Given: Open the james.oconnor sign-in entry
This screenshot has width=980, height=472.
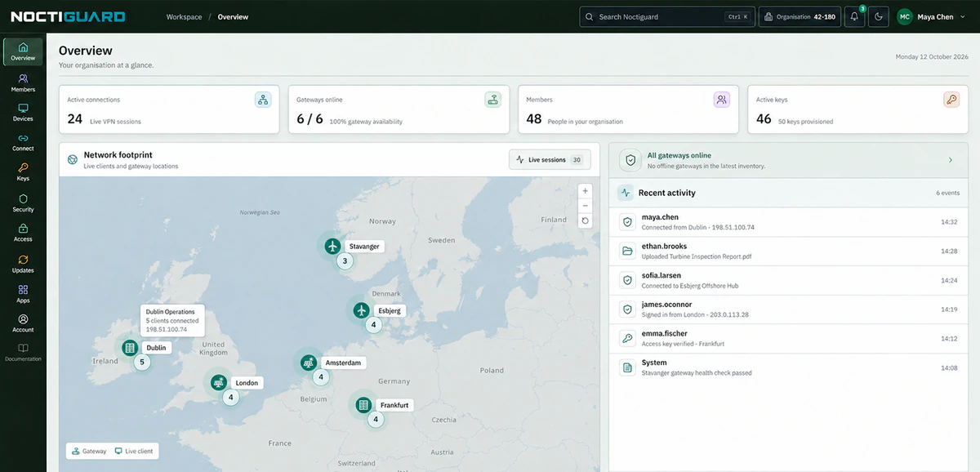Looking at the screenshot, I should (790, 309).
